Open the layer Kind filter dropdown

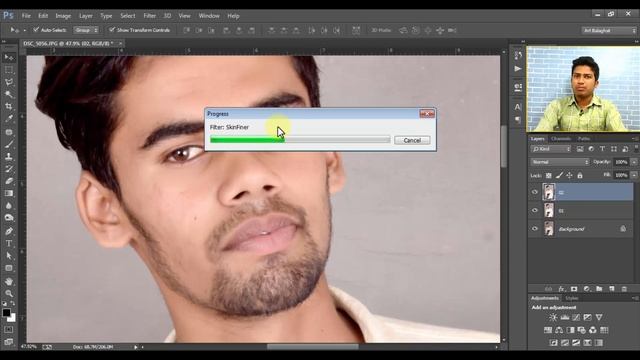coord(551,149)
